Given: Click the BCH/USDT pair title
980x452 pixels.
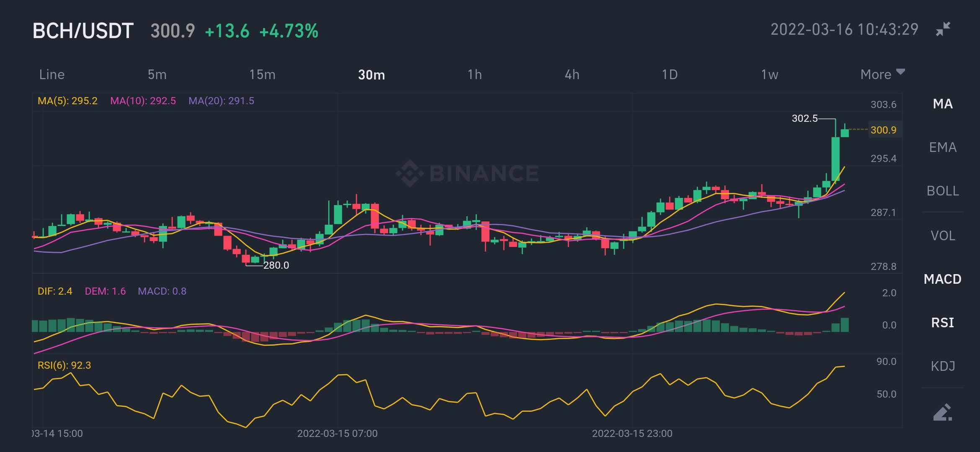Looking at the screenshot, I should click(x=83, y=31).
